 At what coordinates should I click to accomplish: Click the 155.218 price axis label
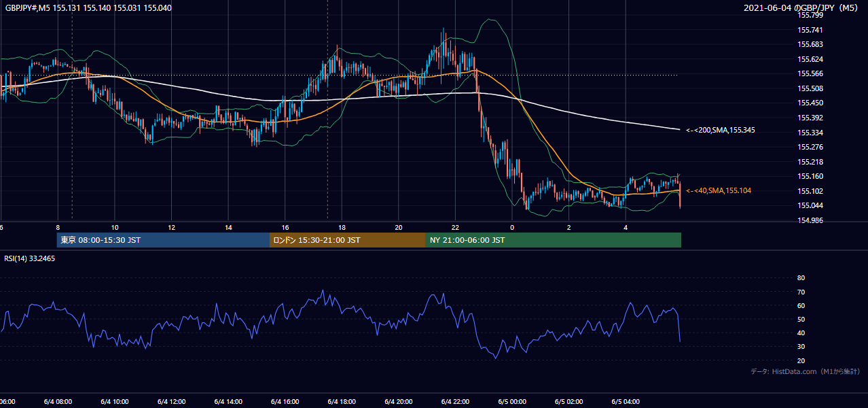[810, 162]
